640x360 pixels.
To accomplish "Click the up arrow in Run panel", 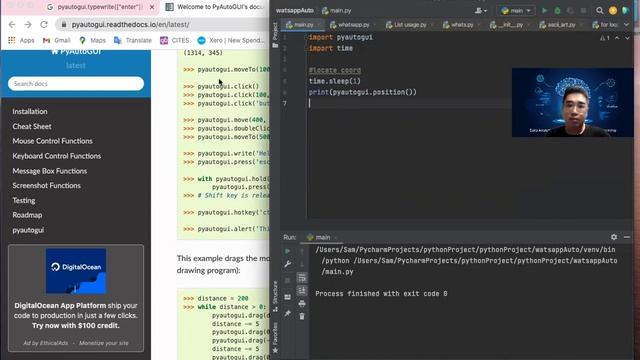I will point(302,251).
